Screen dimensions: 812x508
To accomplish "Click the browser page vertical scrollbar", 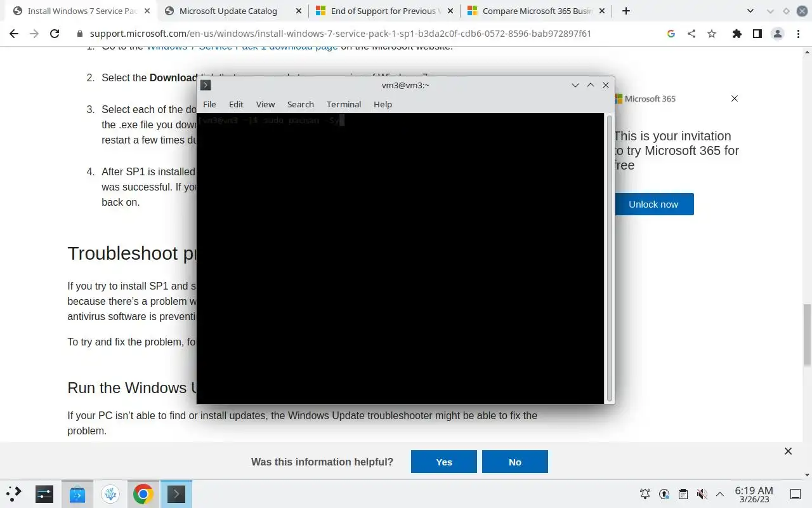I will pos(807,335).
